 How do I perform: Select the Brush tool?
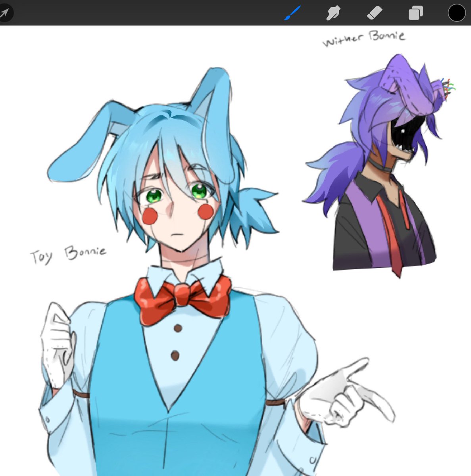coord(293,13)
